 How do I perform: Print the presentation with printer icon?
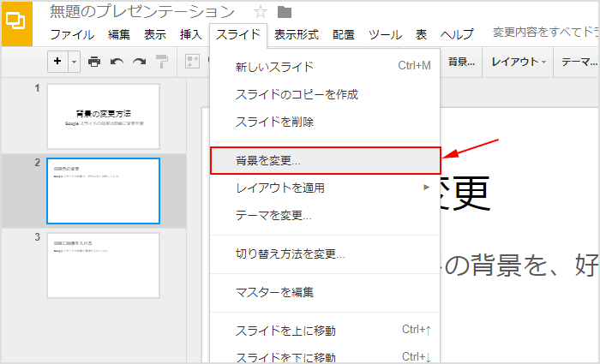(x=94, y=62)
